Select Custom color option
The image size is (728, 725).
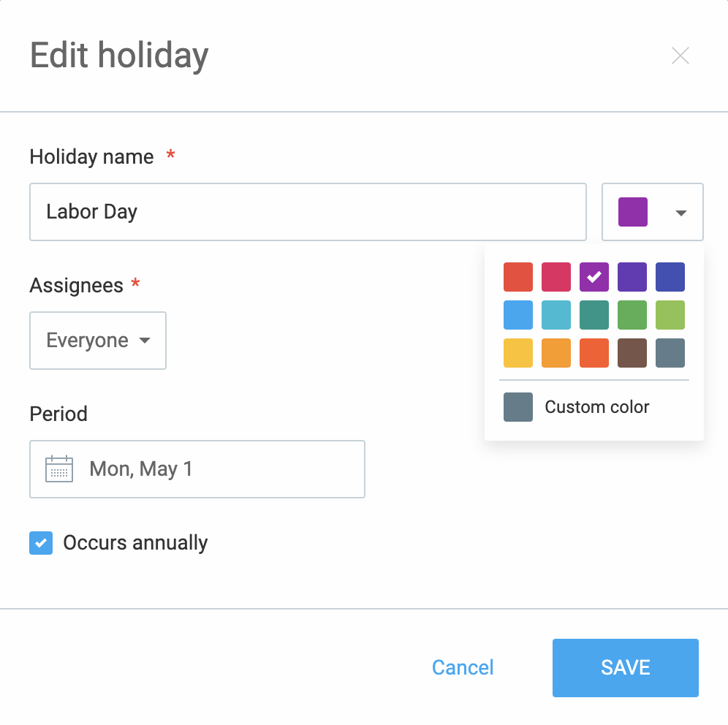tap(576, 407)
